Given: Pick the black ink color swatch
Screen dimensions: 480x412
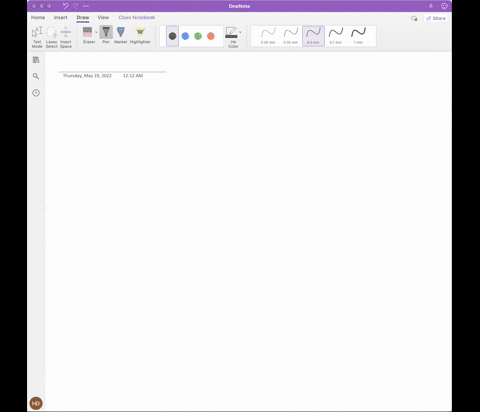Looking at the screenshot, I should pyautogui.click(x=172, y=36).
